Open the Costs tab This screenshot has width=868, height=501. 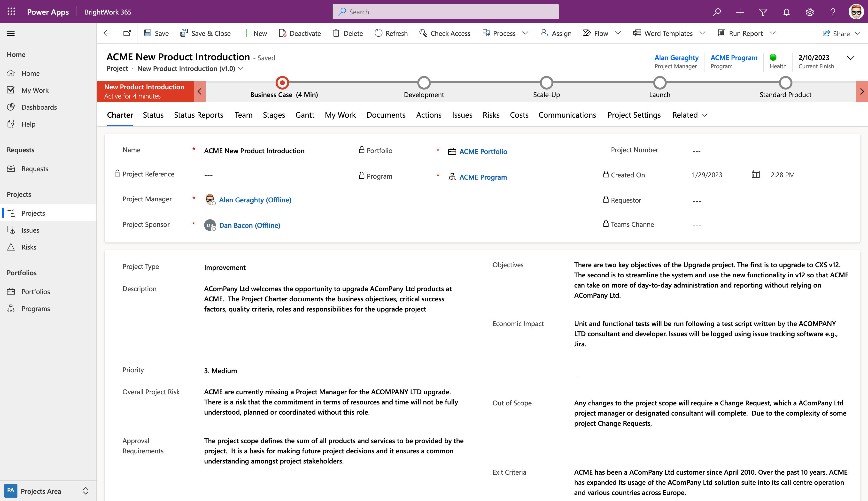(x=519, y=115)
